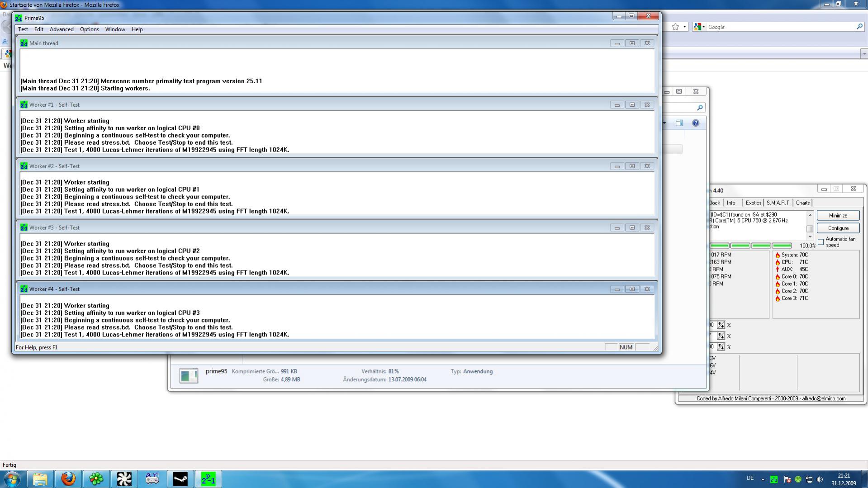Click the Prime95 taskbar icon
The image size is (868, 488).
(209, 479)
